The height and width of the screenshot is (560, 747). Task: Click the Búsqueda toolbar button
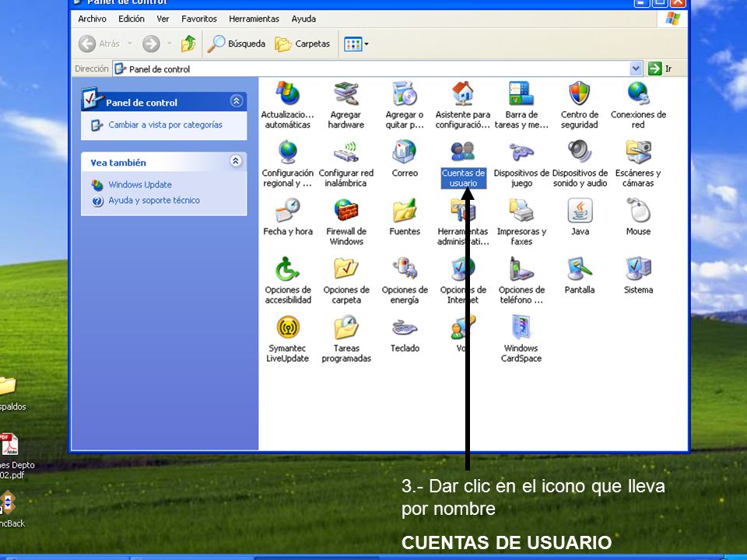(x=237, y=44)
